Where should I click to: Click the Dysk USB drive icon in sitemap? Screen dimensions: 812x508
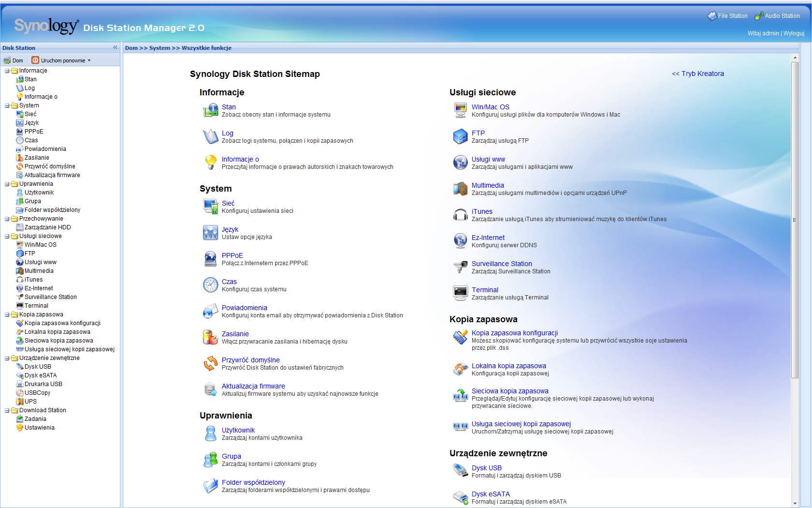pos(460,471)
